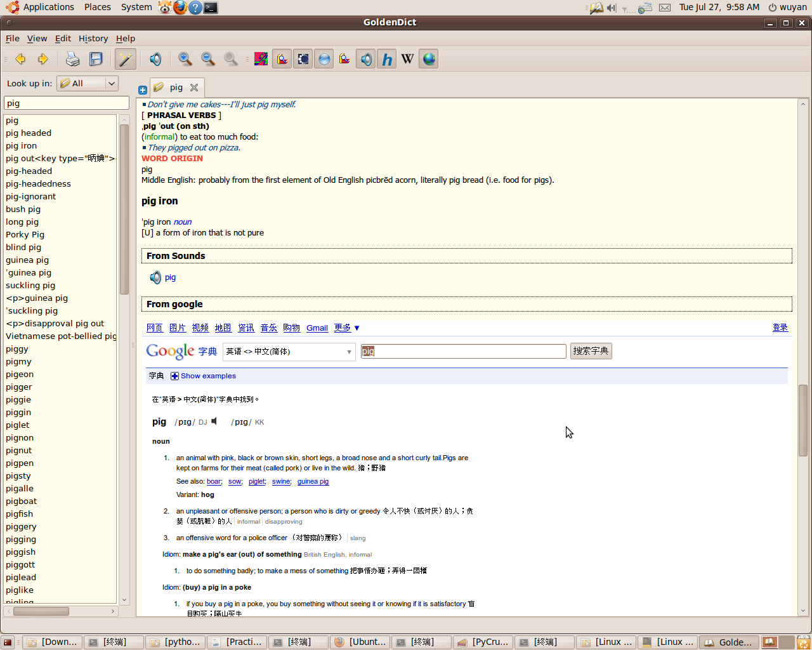Print the article using the printer icon

coord(73,59)
